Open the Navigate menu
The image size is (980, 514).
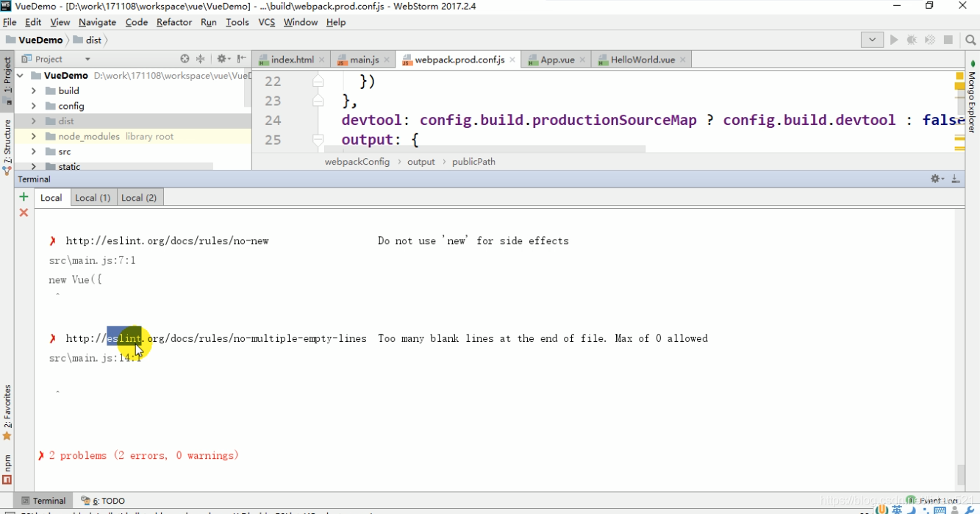point(97,22)
